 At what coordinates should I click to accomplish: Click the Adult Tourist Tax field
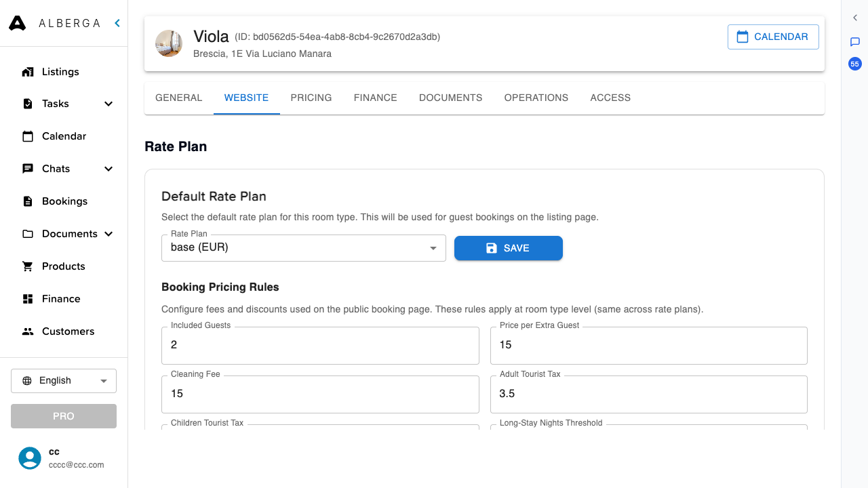(x=649, y=394)
